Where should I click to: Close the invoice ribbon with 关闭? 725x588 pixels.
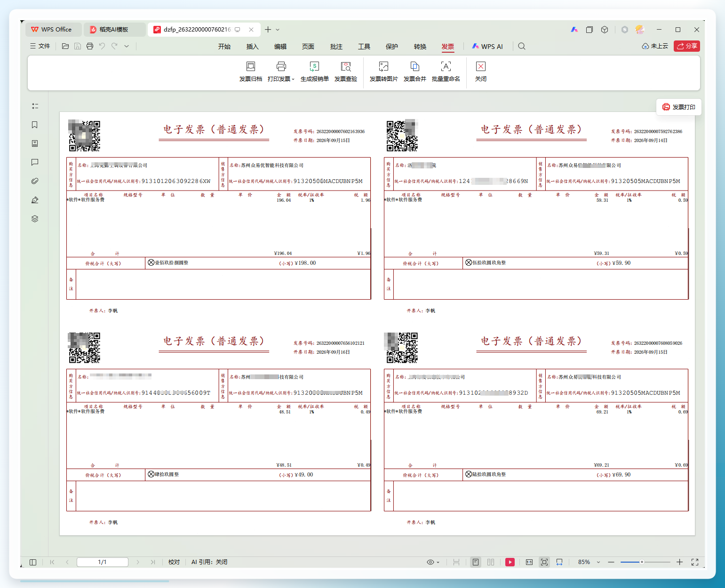point(480,72)
